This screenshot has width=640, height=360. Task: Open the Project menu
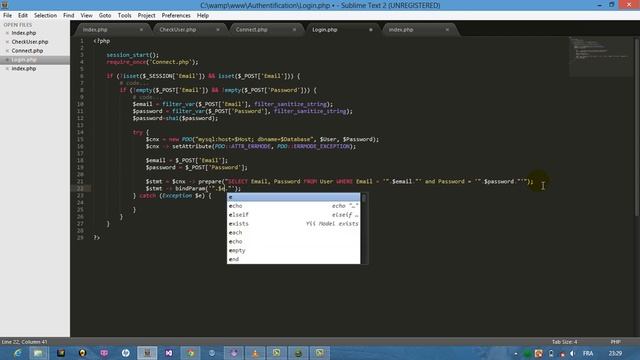coord(147,16)
